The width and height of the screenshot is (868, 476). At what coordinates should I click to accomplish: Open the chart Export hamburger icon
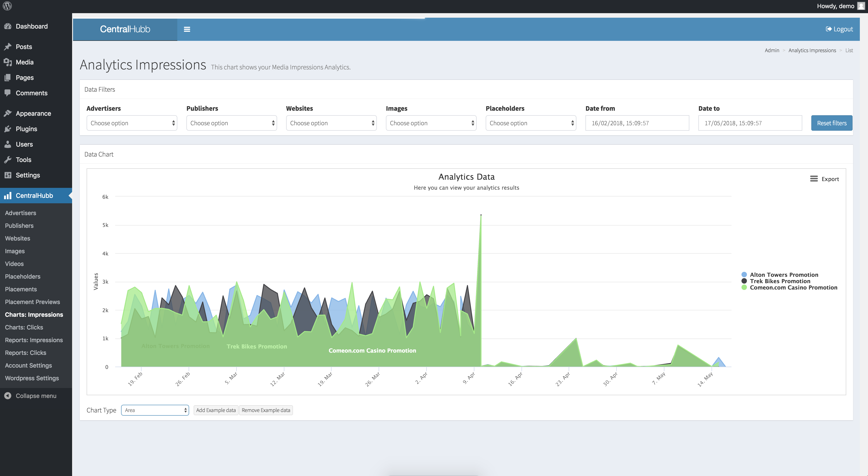(814, 179)
